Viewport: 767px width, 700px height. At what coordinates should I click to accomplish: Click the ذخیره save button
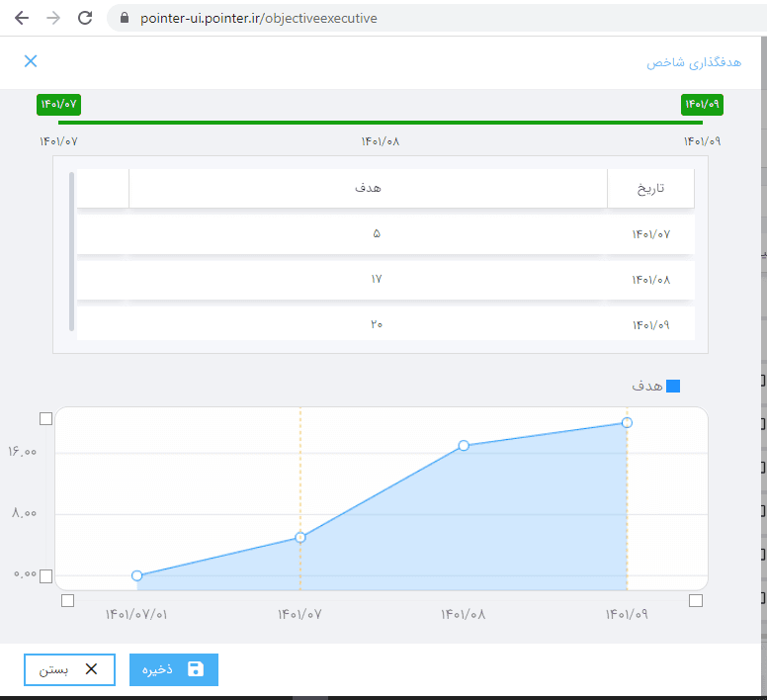coord(174,669)
